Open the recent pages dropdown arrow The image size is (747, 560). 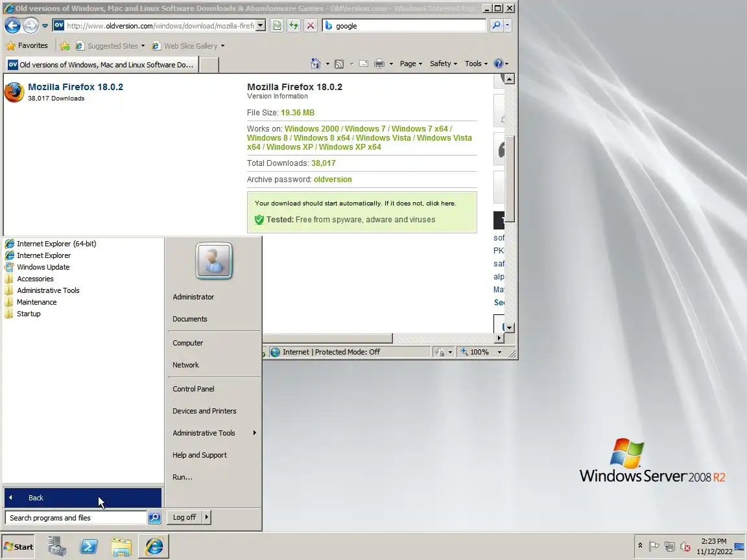click(x=45, y=26)
